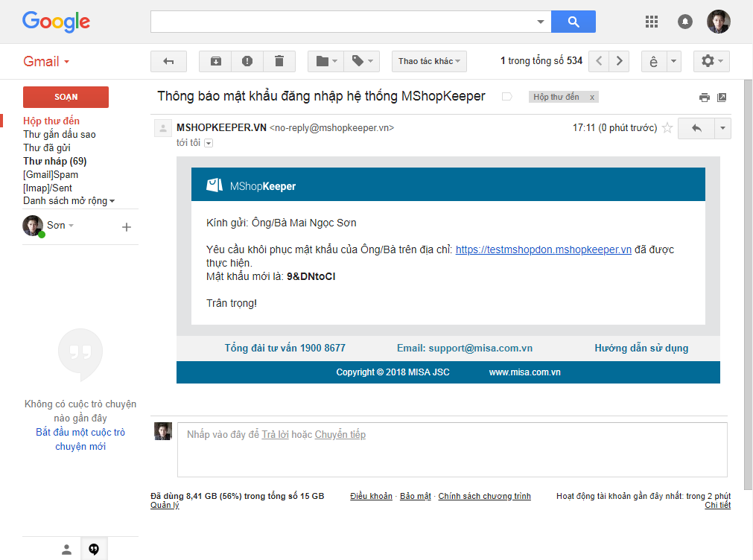Go to newer email arrow

tap(599, 61)
